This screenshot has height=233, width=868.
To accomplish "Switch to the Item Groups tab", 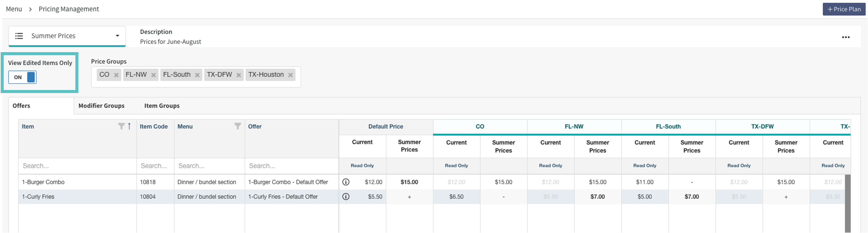I will (162, 106).
